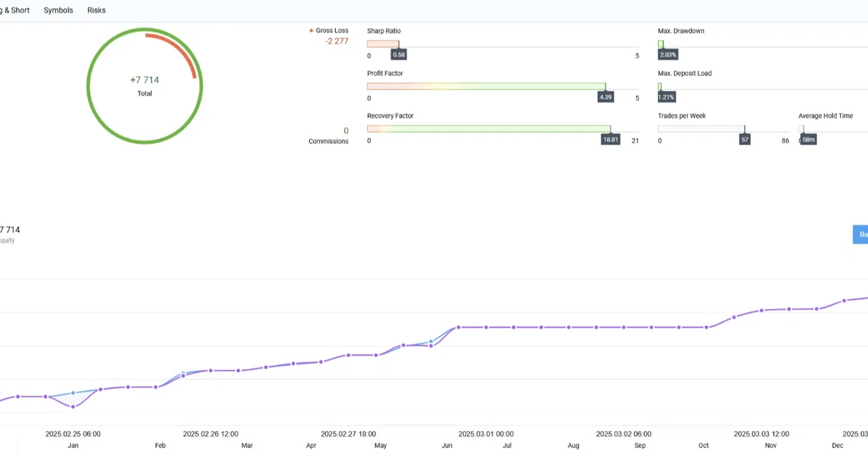Switch to the Symbols tab

(58, 10)
